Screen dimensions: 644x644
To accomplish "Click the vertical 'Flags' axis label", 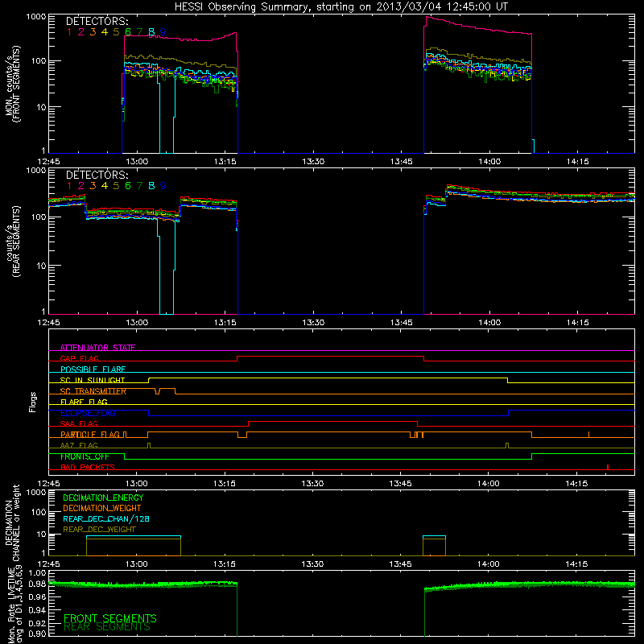I will tap(32, 402).
